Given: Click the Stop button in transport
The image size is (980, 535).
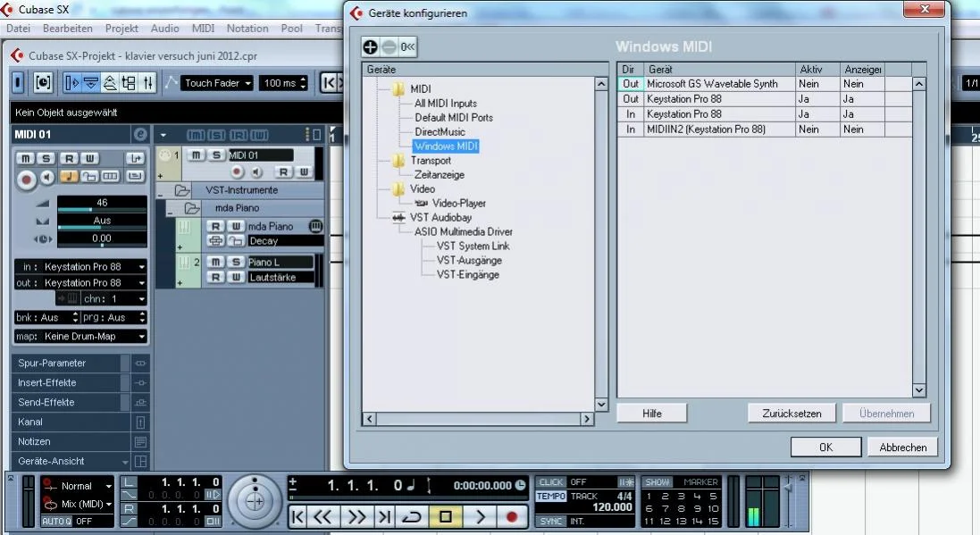Looking at the screenshot, I should (445, 515).
